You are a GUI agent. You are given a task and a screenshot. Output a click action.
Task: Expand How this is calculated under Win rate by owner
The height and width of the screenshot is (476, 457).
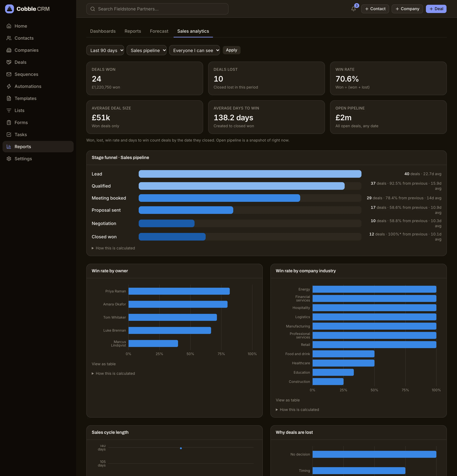[113, 374]
